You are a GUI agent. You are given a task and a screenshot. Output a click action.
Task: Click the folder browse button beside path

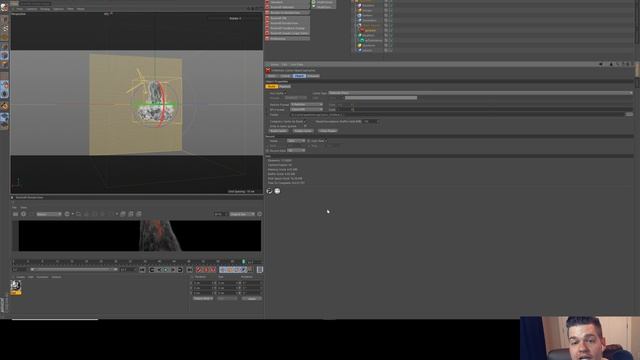pyautogui.click(x=629, y=115)
